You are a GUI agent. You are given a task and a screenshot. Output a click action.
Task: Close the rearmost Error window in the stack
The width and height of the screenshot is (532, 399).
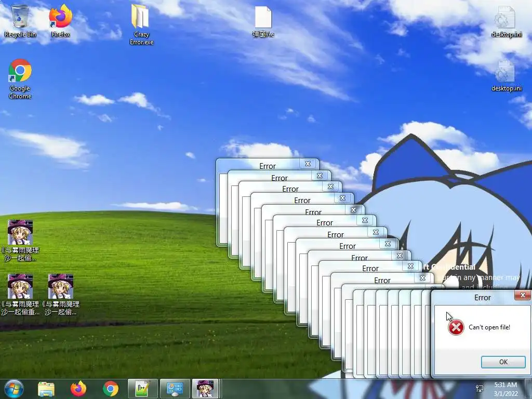[308, 164]
